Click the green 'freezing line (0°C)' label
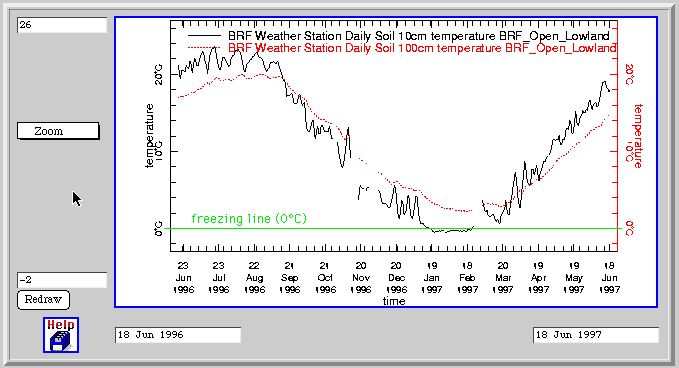Image resolution: width=679 pixels, height=368 pixels. click(x=249, y=219)
